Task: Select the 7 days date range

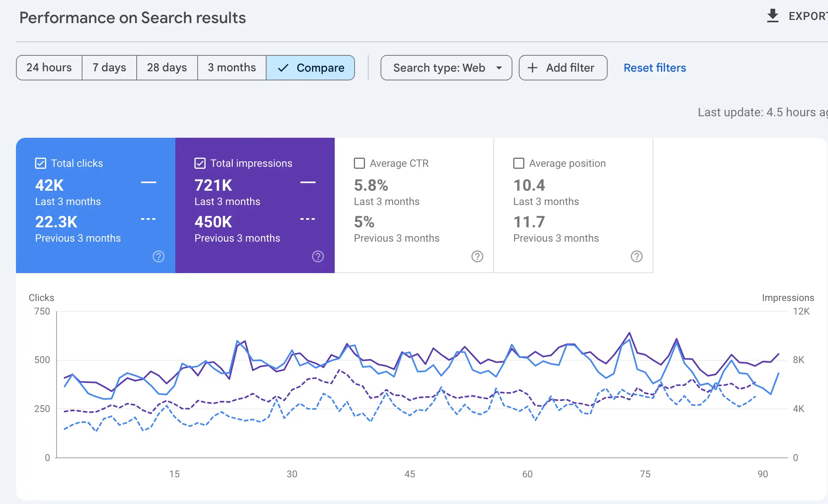Action: point(109,68)
